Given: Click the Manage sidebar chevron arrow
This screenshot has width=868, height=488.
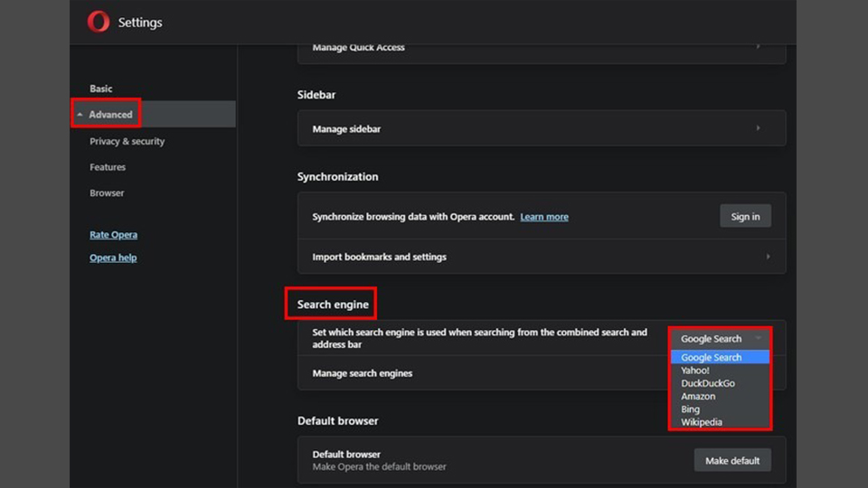Looking at the screenshot, I should pos(759,128).
